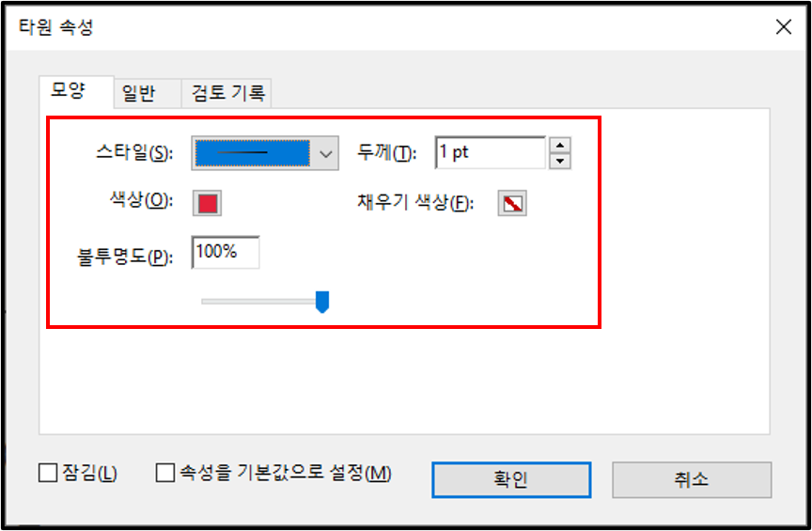Viewport: 812px width, 531px height.
Task: Increase 두께 with the up arrow
Action: tap(560, 145)
